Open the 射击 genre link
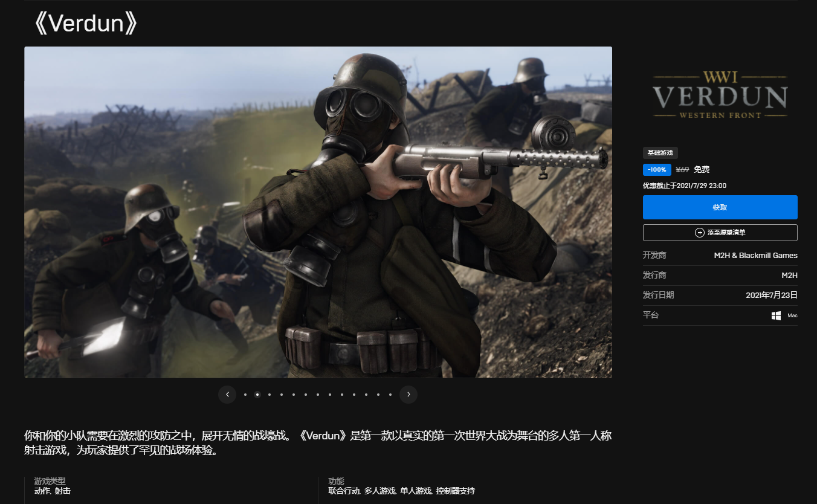The image size is (817, 504). point(63,491)
